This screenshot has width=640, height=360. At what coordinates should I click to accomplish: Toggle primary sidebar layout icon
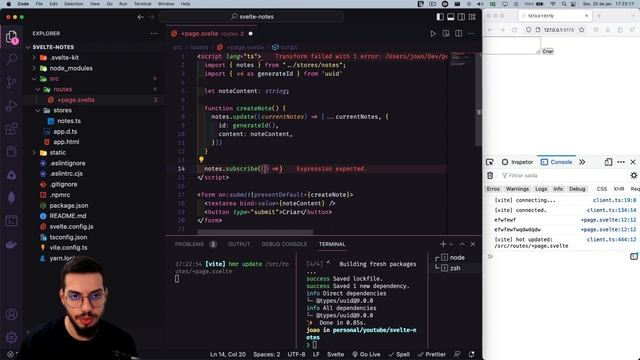pos(440,17)
